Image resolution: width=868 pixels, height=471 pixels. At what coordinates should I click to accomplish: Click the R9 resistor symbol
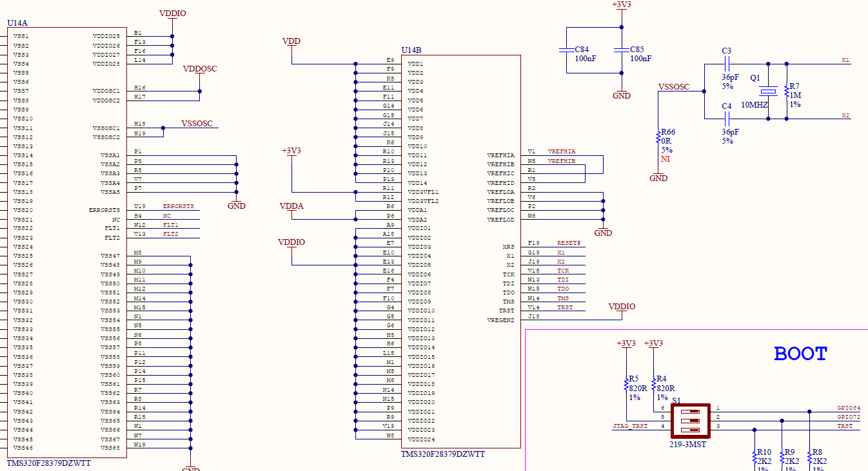click(782, 457)
